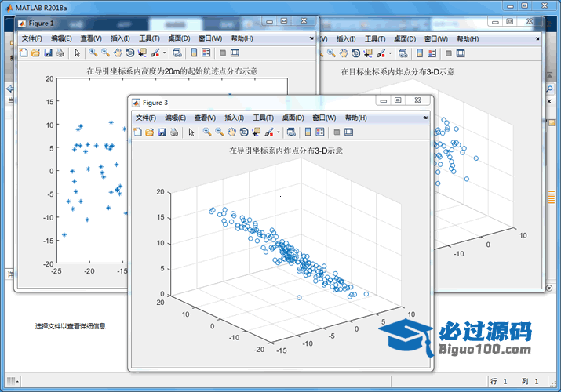The height and width of the screenshot is (392, 561).
Task: Select Data Cursor tool in Figure 1
Action: click(x=142, y=53)
